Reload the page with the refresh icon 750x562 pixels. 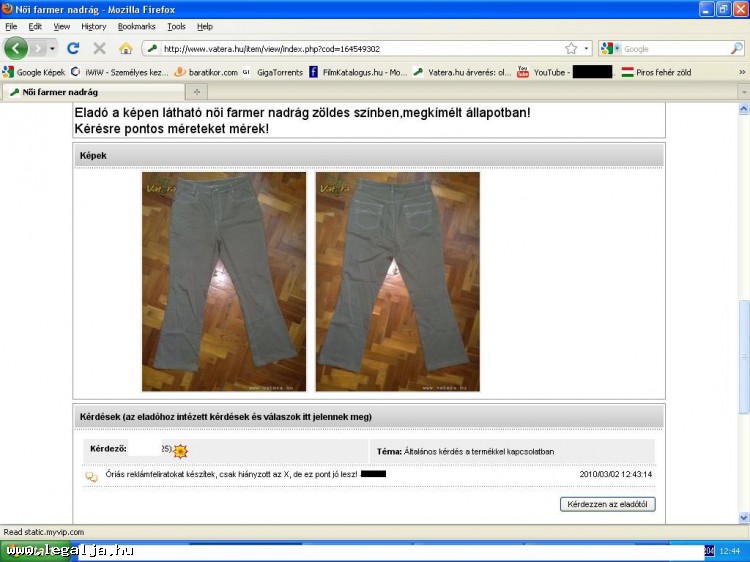(73, 48)
